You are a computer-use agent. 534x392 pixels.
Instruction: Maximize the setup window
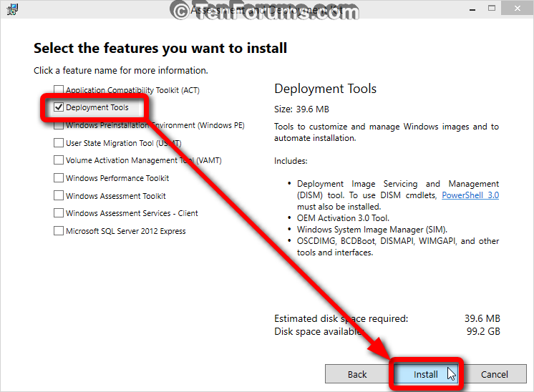click(492, 8)
